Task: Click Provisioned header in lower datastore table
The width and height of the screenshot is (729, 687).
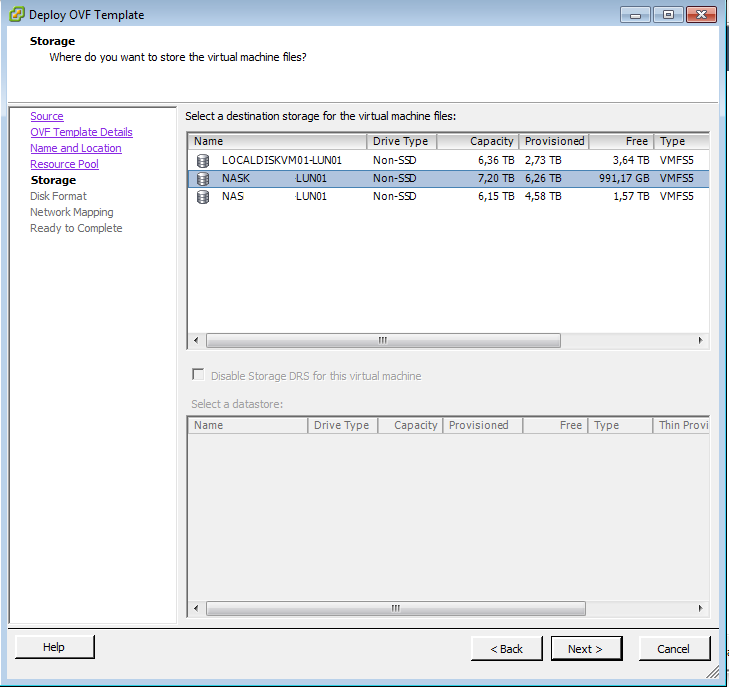Action: point(483,425)
